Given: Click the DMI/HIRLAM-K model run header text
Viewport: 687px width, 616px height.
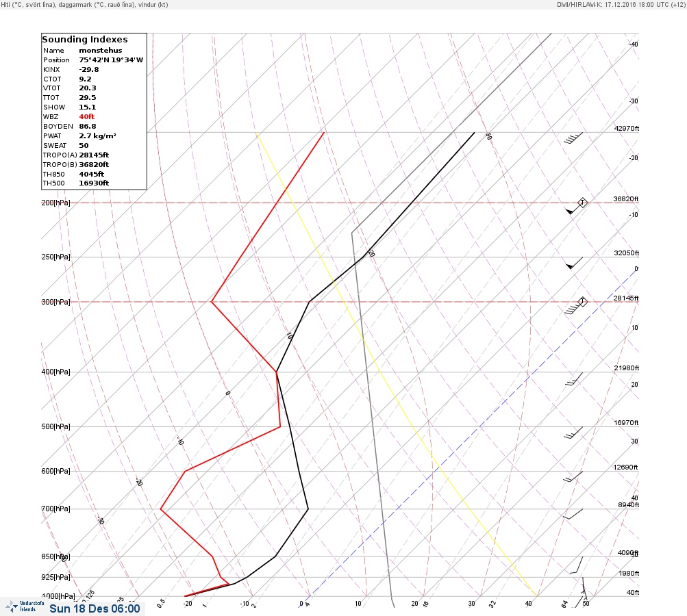Looking at the screenshot, I should point(620,4).
